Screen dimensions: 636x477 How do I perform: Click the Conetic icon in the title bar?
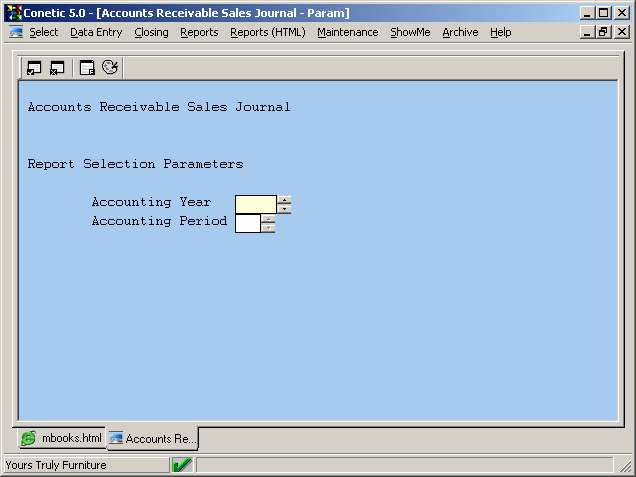(x=13, y=13)
